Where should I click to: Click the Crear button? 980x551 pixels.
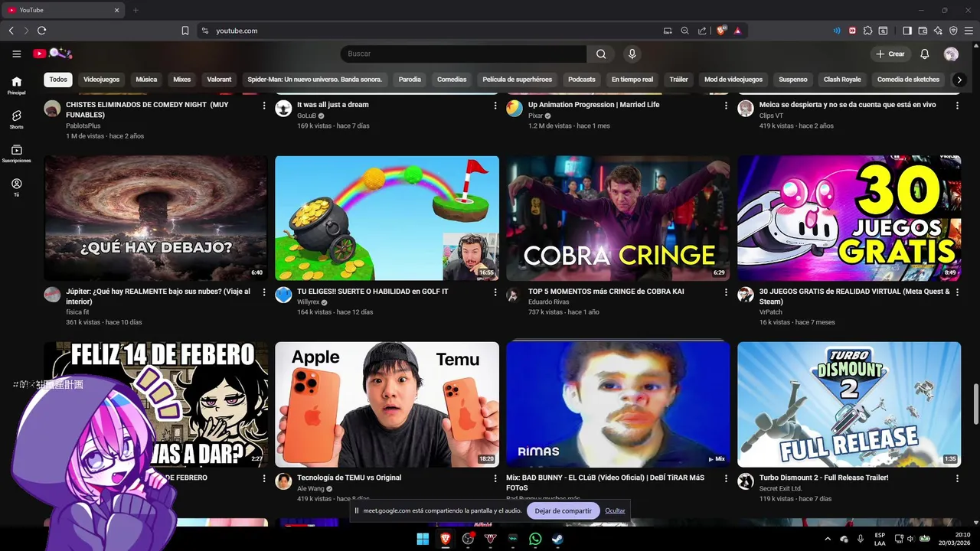[890, 54]
